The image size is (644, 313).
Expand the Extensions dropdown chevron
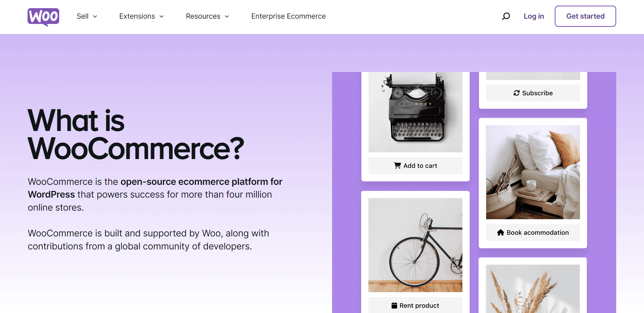pos(162,17)
